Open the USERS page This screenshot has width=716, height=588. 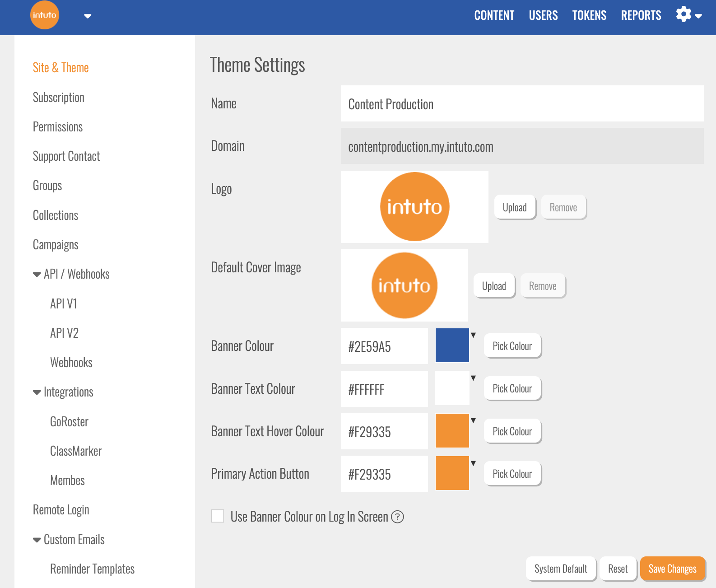pyautogui.click(x=543, y=15)
